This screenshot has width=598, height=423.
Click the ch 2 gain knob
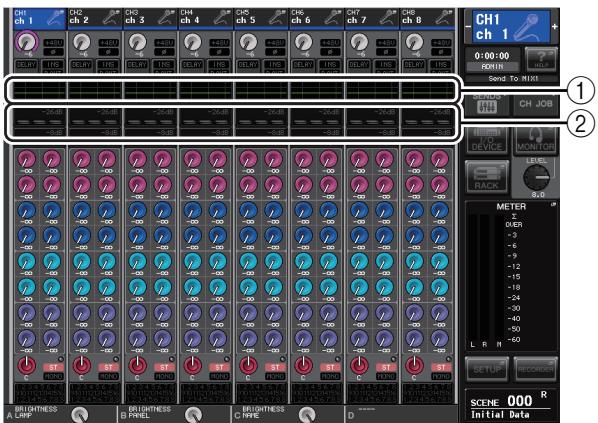point(81,42)
